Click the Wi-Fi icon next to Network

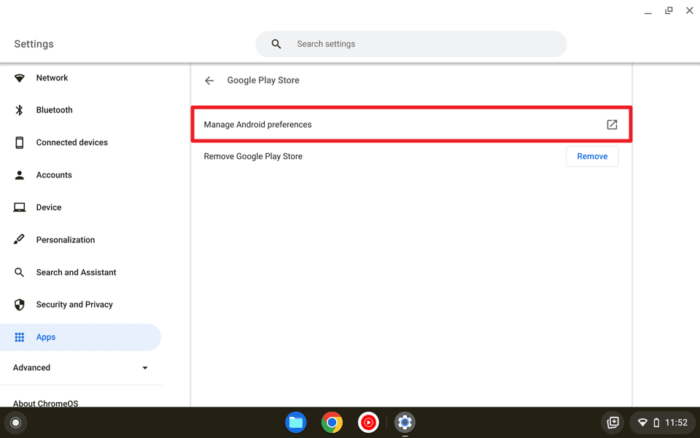pyautogui.click(x=19, y=78)
